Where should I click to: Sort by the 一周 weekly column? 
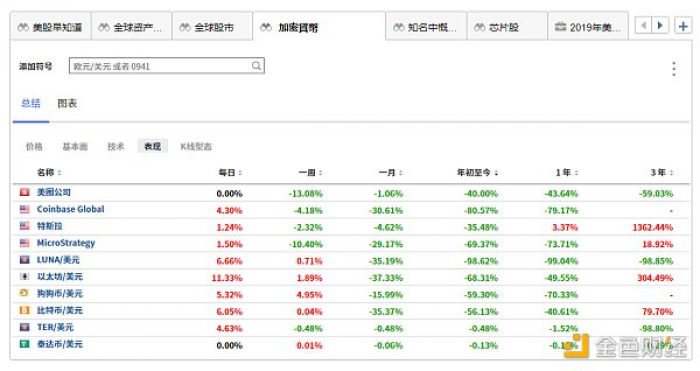[310, 172]
